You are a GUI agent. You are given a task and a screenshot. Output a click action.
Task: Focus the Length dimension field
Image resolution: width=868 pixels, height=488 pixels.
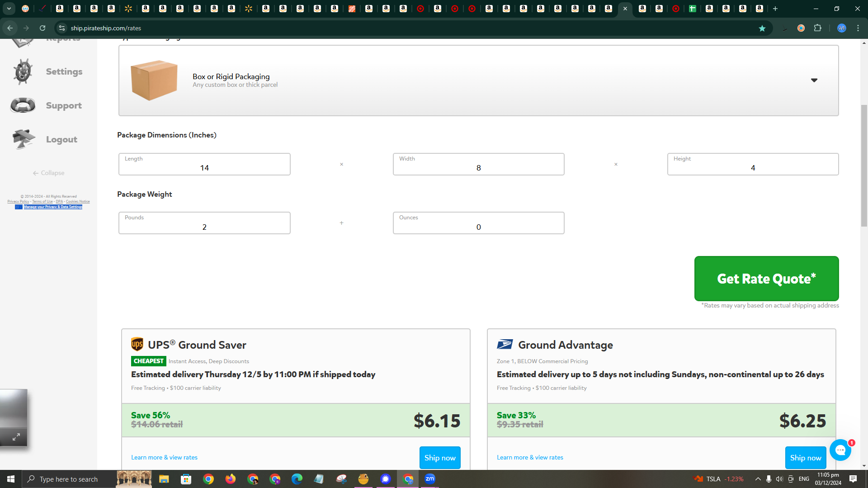coord(204,164)
